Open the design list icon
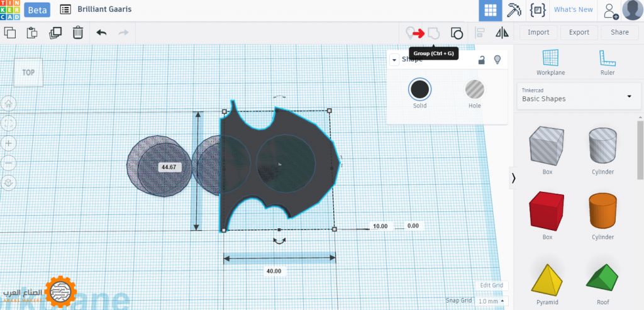The height and width of the screenshot is (310, 644). pyautogui.click(x=65, y=9)
